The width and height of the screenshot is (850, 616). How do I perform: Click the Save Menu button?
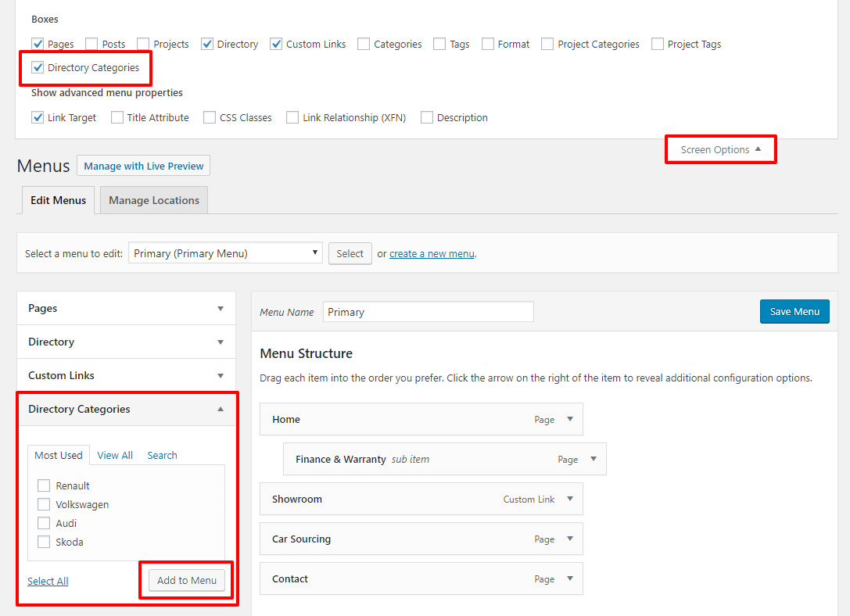(794, 311)
